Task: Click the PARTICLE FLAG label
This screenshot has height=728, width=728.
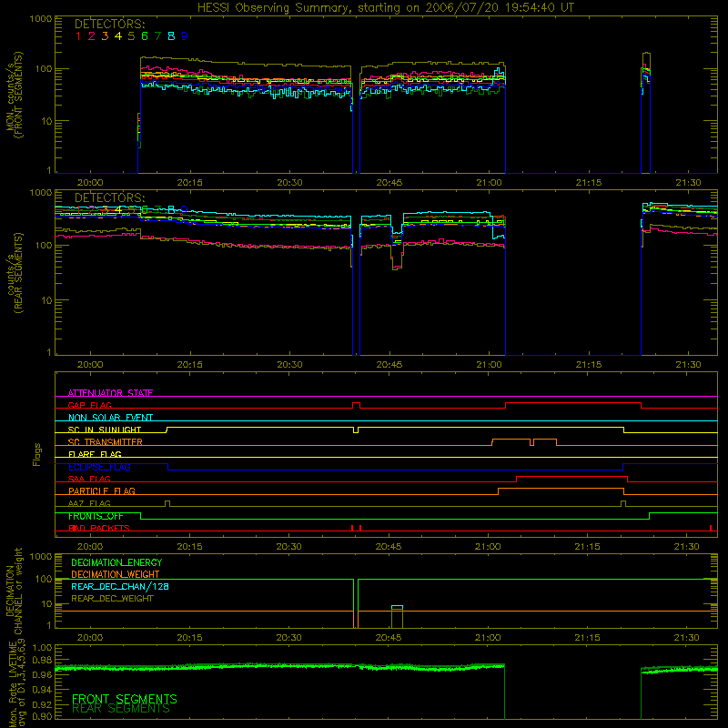Action: point(102,490)
